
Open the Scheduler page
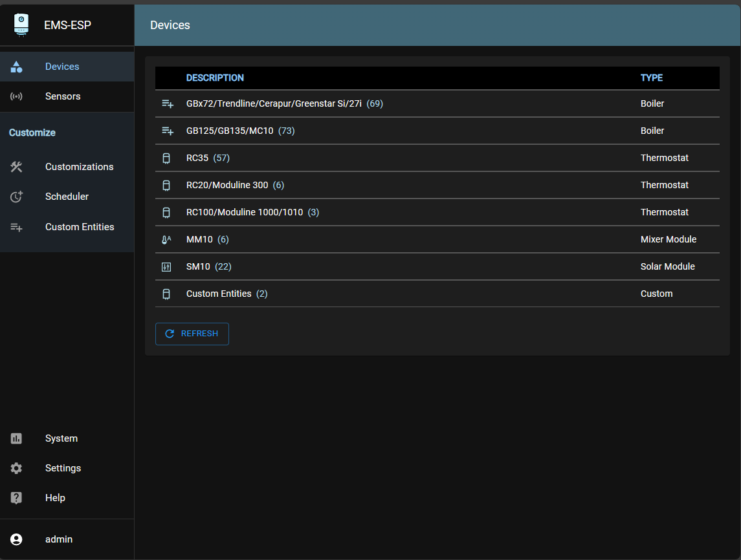pos(67,197)
